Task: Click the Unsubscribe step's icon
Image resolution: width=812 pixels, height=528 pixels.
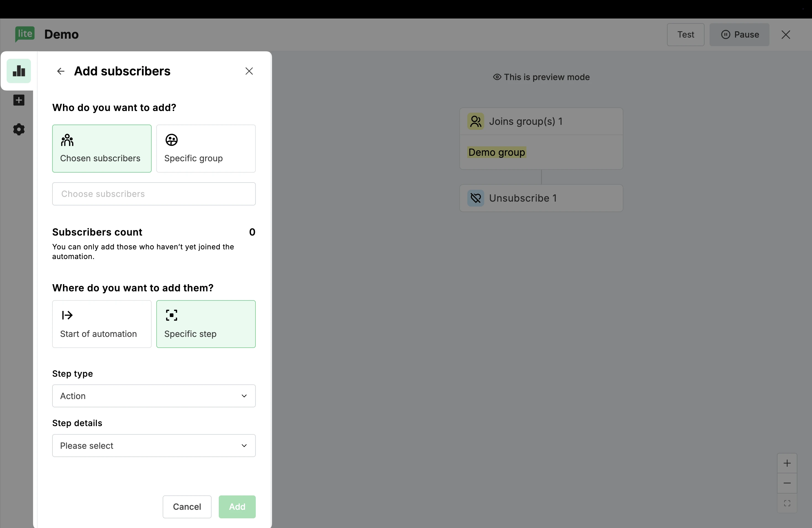Action: click(x=476, y=198)
